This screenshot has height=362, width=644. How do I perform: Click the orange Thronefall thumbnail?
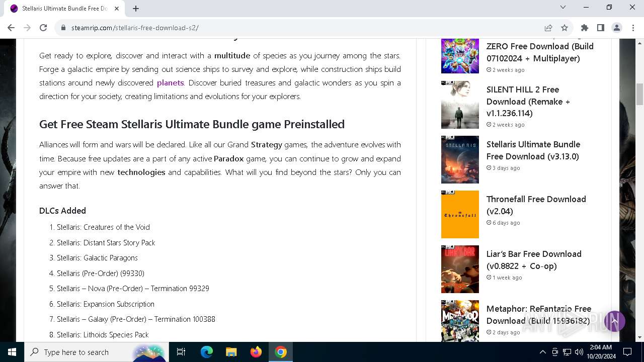click(x=460, y=214)
